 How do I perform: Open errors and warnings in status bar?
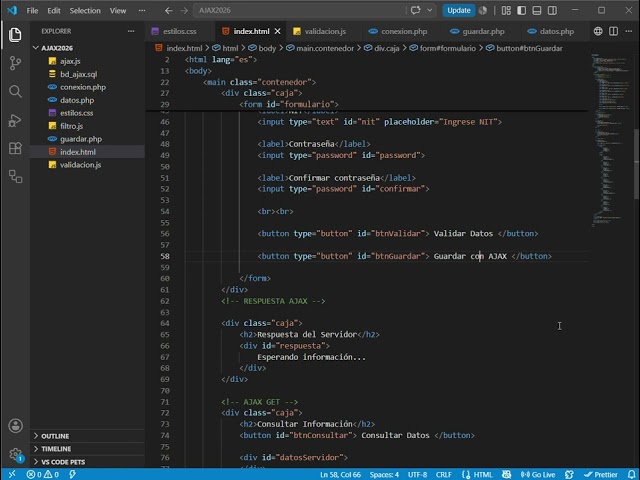click(x=42, y=474)
